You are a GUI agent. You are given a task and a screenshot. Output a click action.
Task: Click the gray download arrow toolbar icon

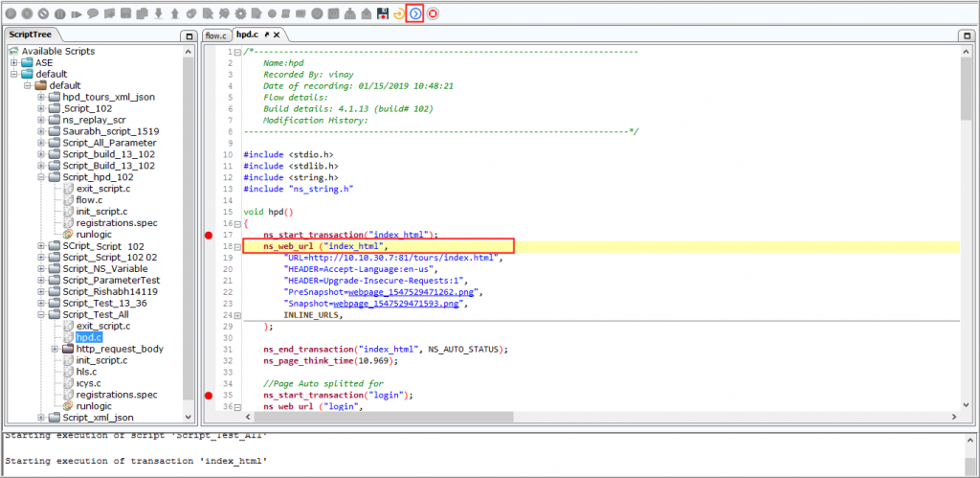pos(159,13)
